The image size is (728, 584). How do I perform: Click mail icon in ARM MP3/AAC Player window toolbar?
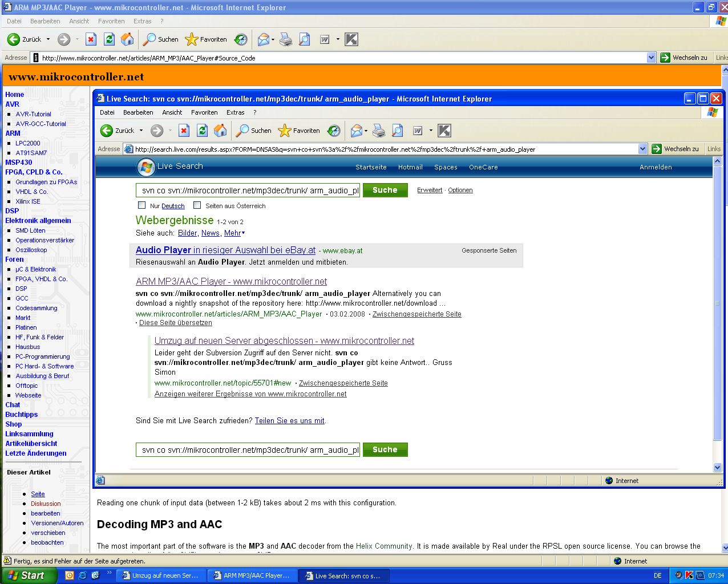(264, 39)
